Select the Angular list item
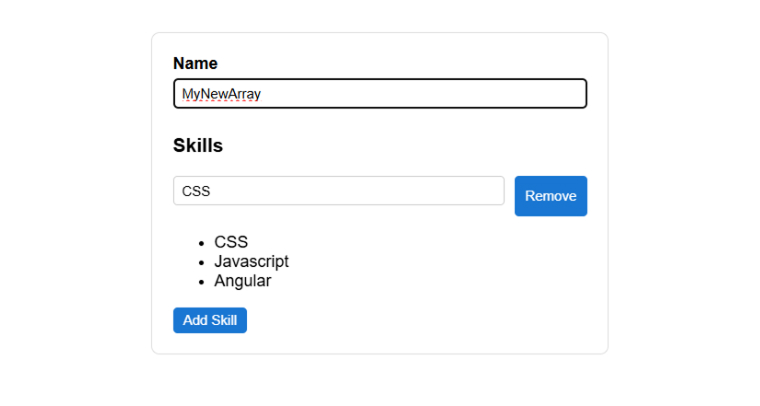This screenshot has width=760, height=406. (x=242, y=281)
